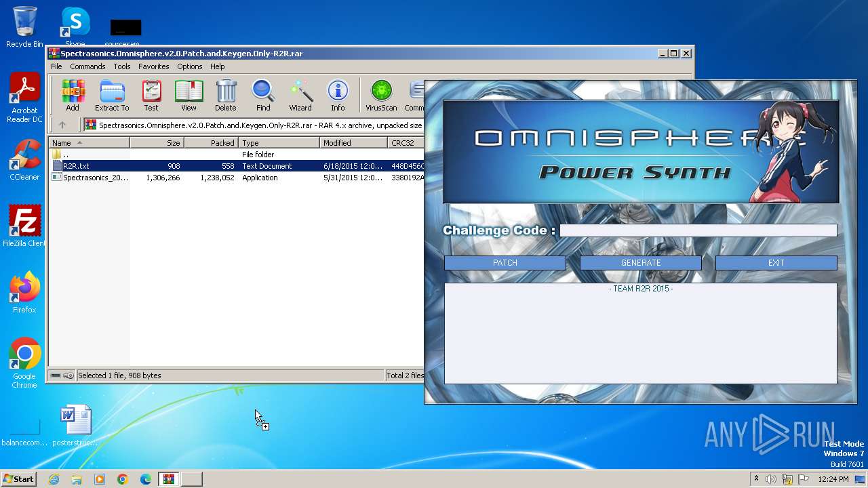The width and height of the screenshot is (868, 488).
Task: Click the Add icon in WinRAR toolbar
Action: (x=73, y=96)
